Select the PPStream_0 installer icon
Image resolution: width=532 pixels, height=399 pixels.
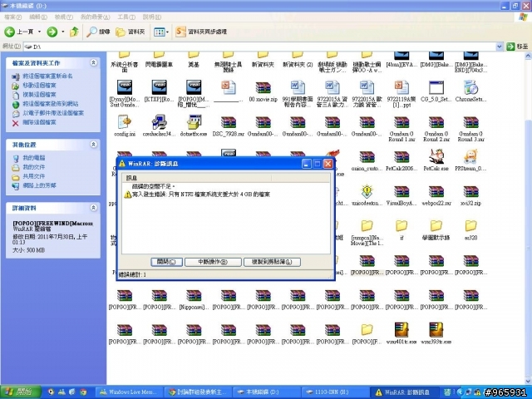470,157
